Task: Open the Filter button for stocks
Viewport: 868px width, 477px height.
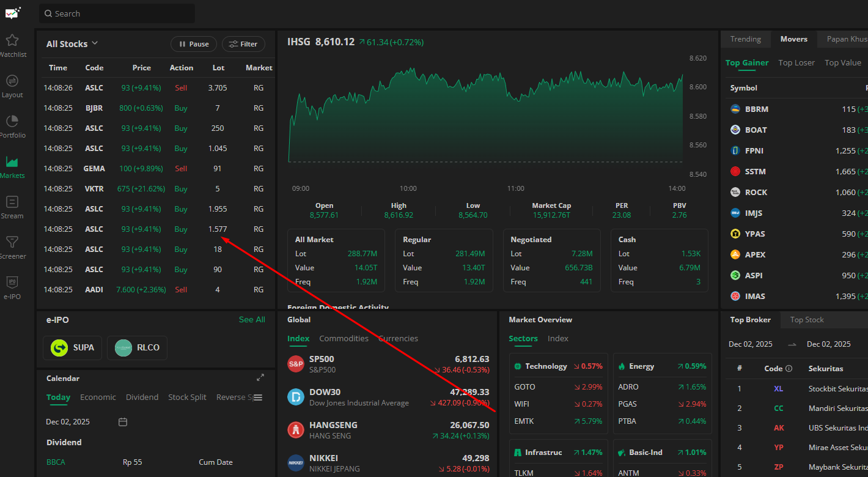Action: (243, 44)
